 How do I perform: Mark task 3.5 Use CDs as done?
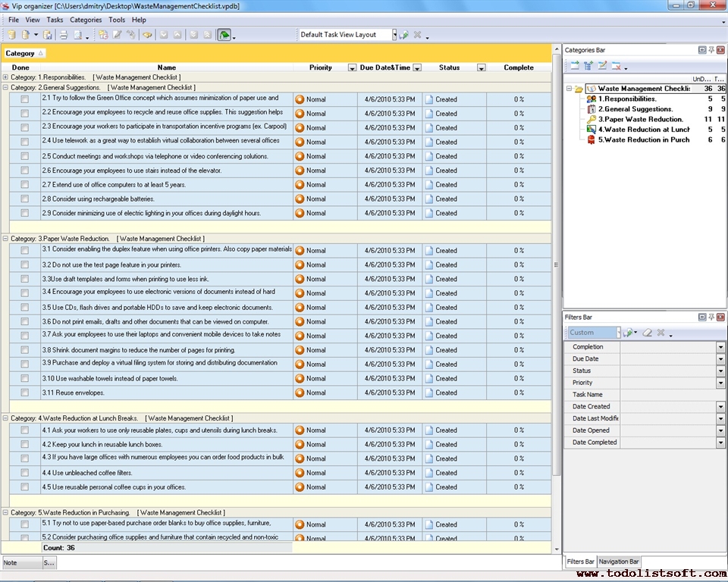pos(24,308)
